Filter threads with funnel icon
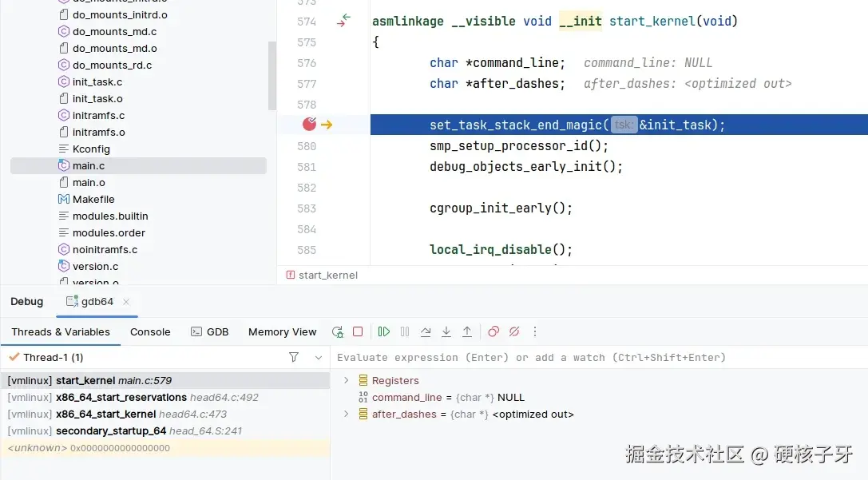 294,357
